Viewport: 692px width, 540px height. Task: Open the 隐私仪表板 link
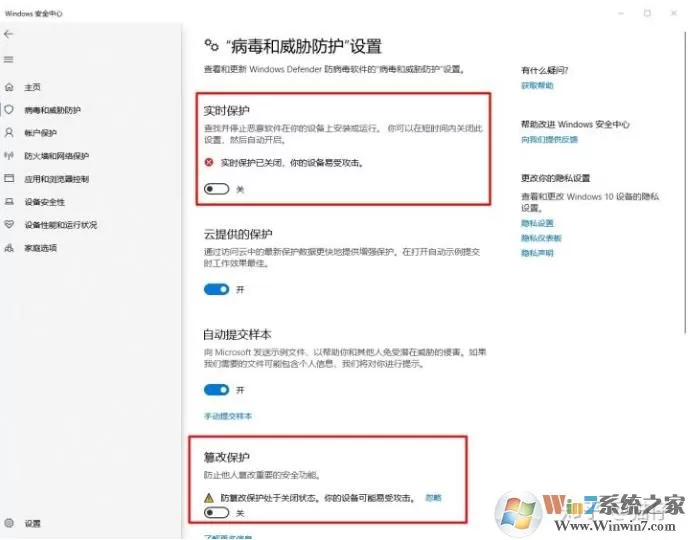pos(541,238)
